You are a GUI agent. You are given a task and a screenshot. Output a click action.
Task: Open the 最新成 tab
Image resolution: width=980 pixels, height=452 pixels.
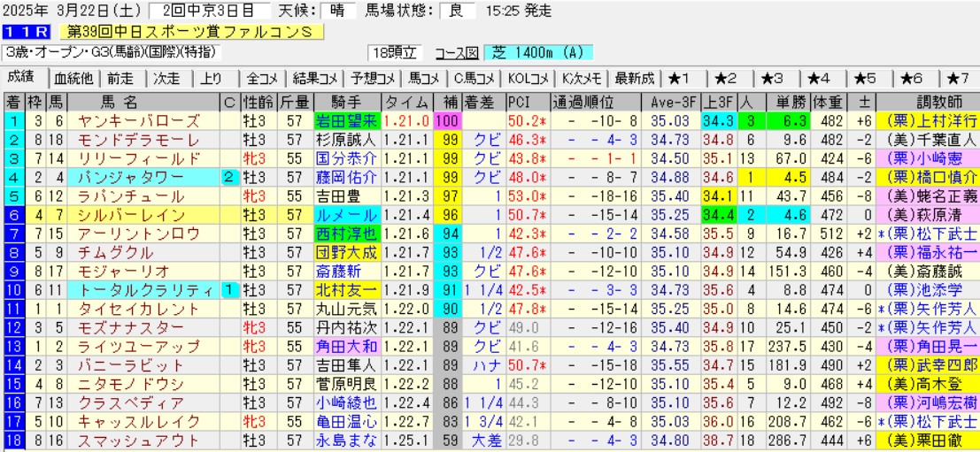click(634, 78)
